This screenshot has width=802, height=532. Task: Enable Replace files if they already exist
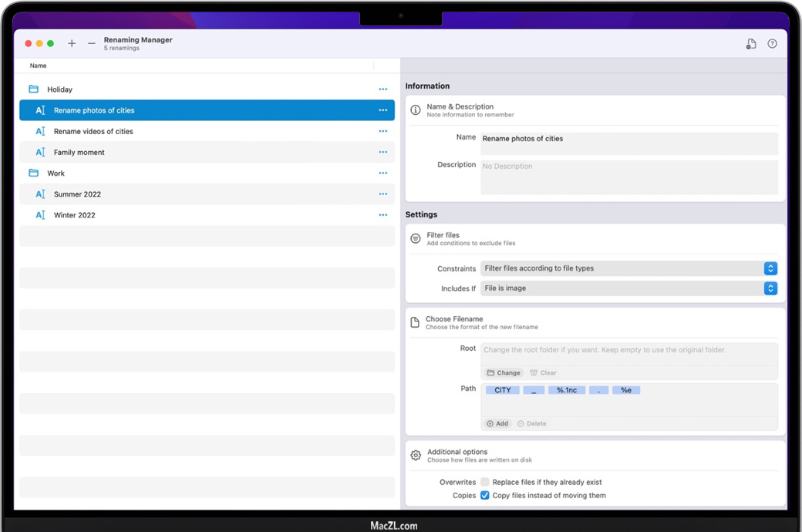point(485,482)
